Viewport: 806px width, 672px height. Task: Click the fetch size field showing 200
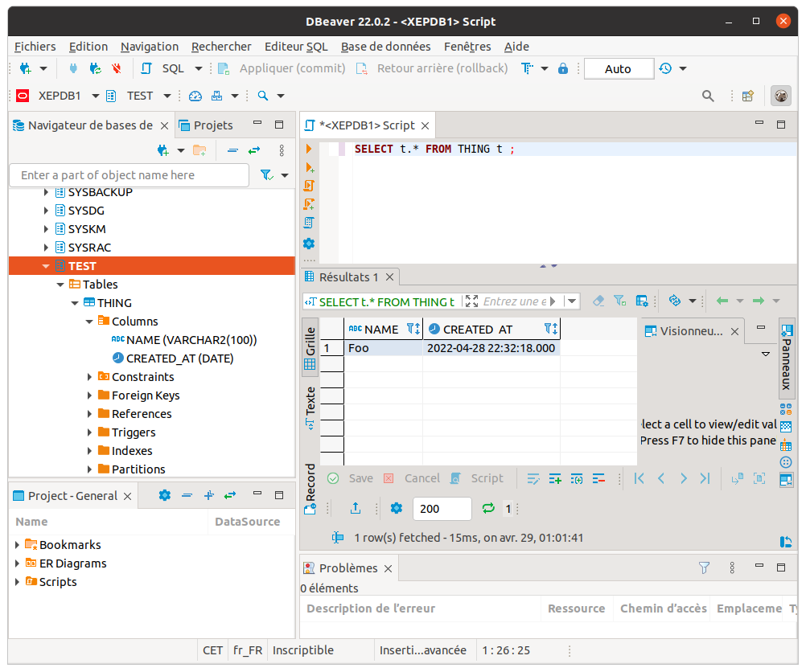442,508
